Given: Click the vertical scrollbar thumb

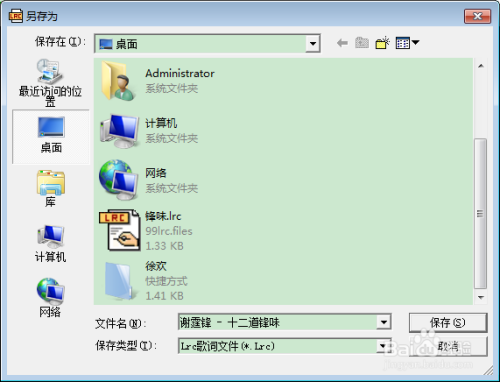Looking at the screenshot, I should (480, 213).
